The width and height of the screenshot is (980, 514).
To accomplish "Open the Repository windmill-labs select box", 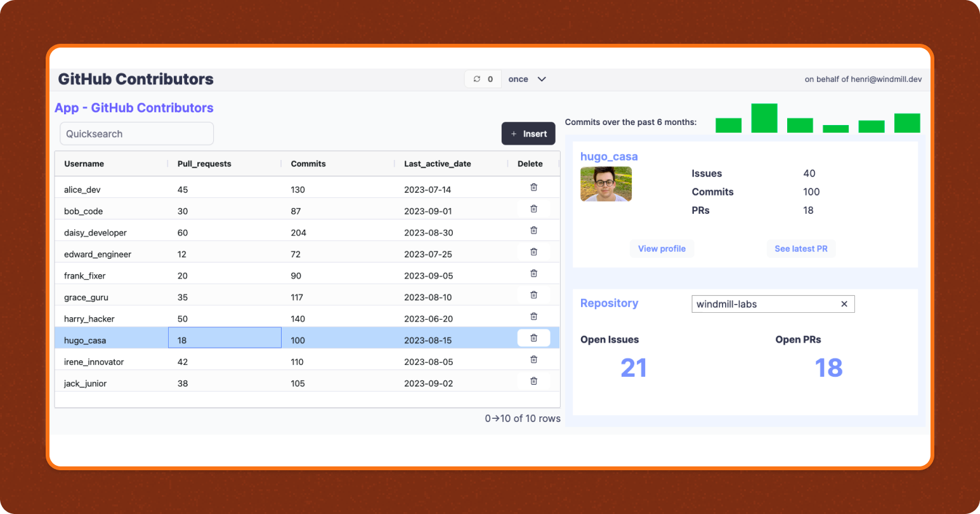I will (x=764, y=304).
